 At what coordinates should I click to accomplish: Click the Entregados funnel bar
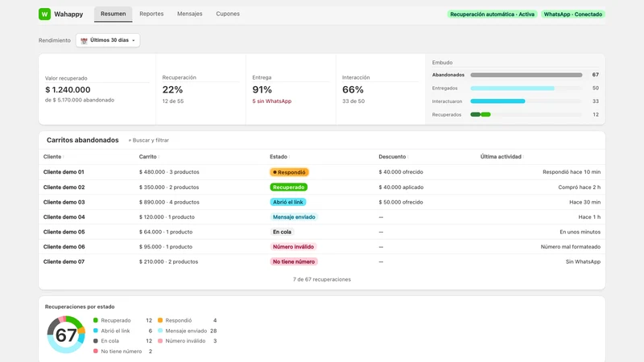tap(512, 88)
